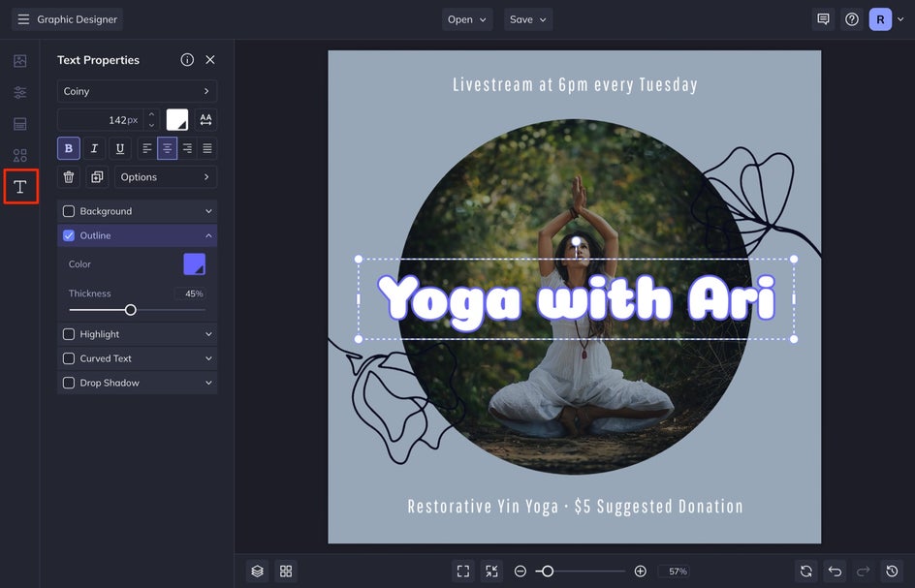Increase font size with up stepper

[152, 114]
